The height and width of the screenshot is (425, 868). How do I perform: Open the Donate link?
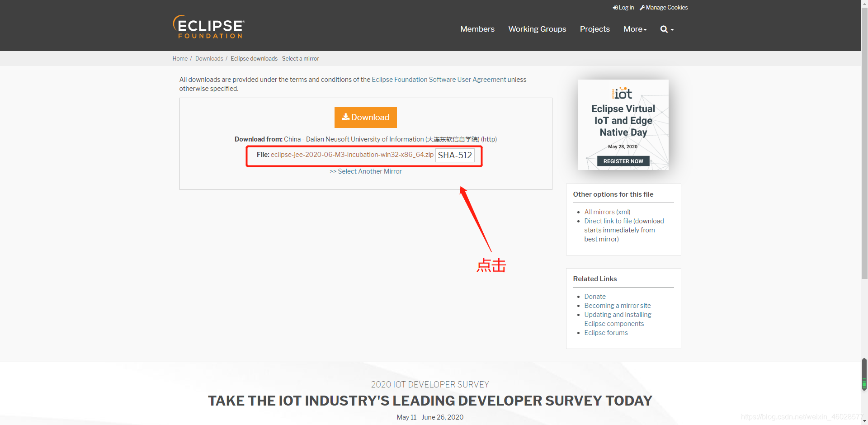pos(595,297)
